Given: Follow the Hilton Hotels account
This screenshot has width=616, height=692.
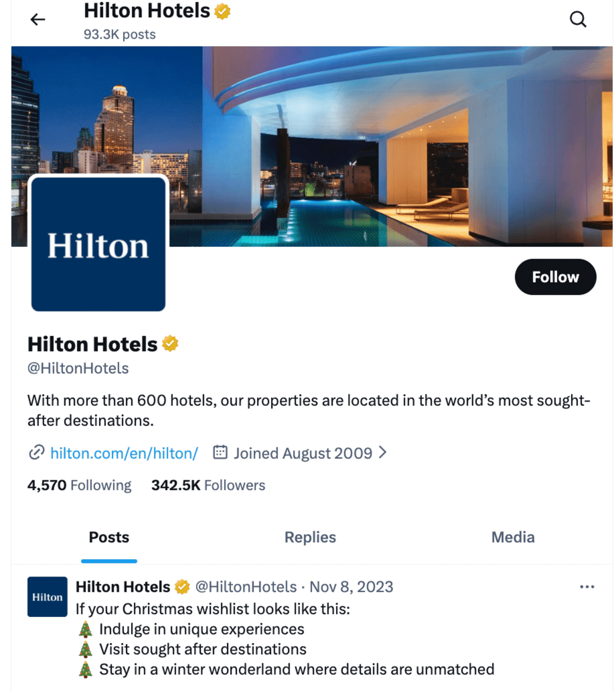Looking at the screenshot, I should 555,277.
